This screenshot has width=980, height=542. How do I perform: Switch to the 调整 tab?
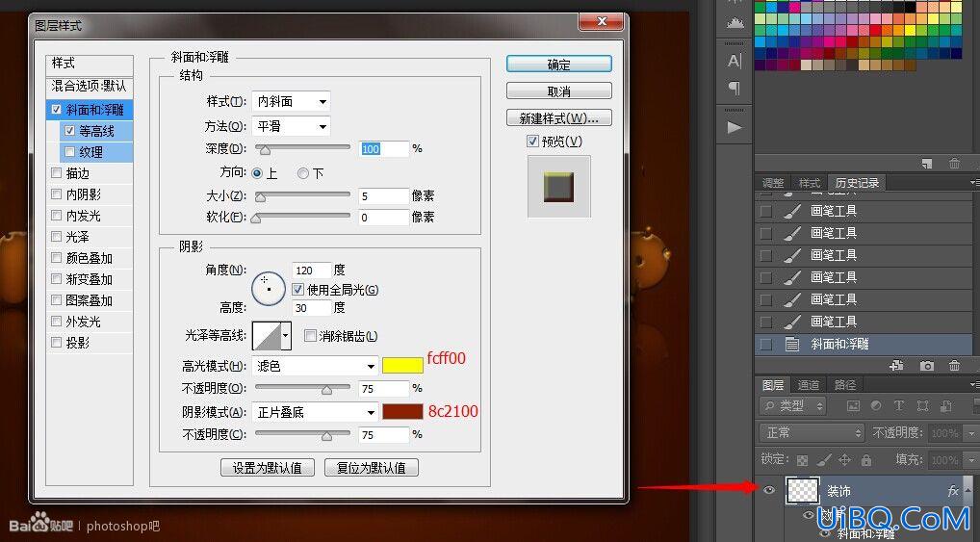[773, 183]
